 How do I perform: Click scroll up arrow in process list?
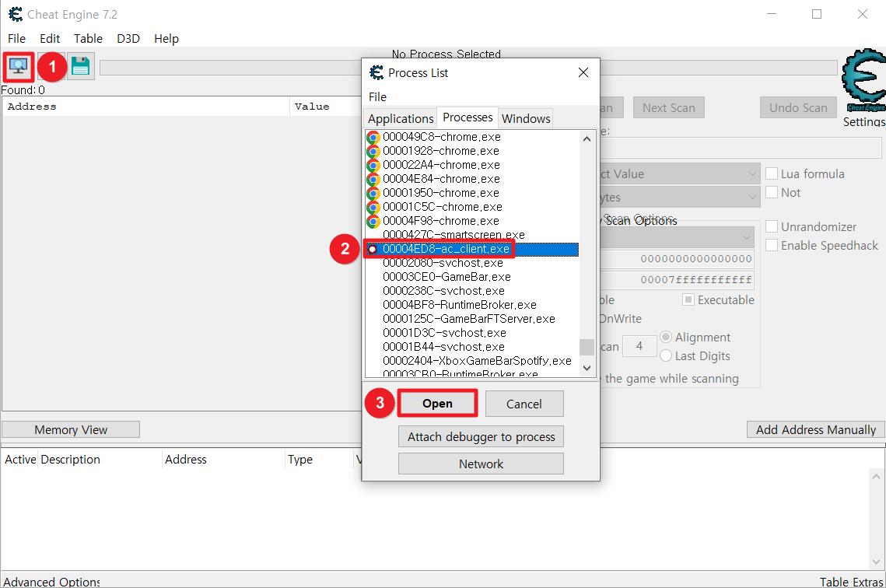[587, 139]
